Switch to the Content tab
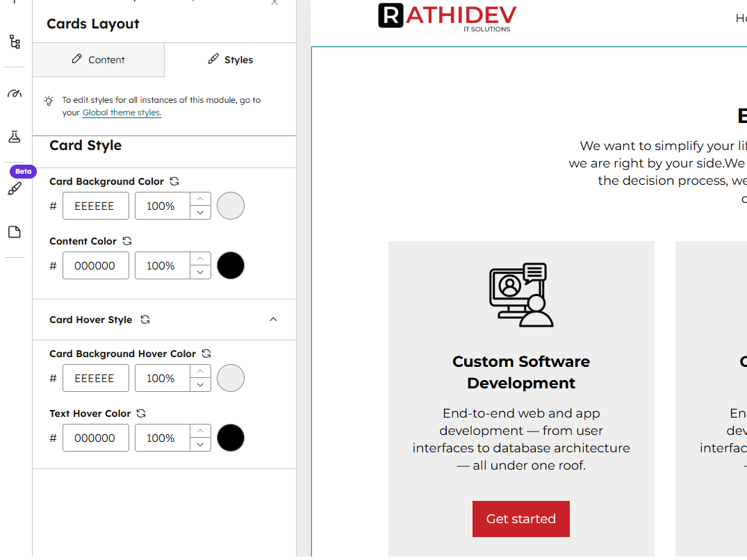 [99, 60]
